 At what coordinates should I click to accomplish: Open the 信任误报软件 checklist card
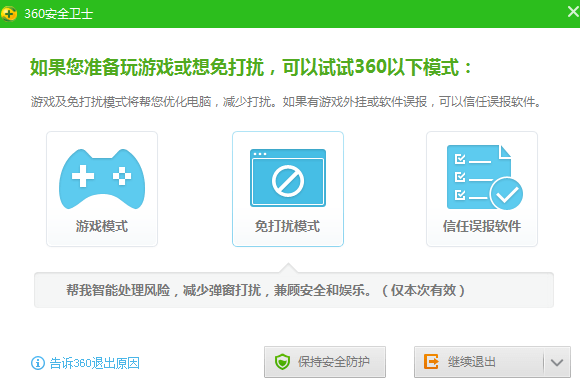pyautogui.click(x=482, y=189)
